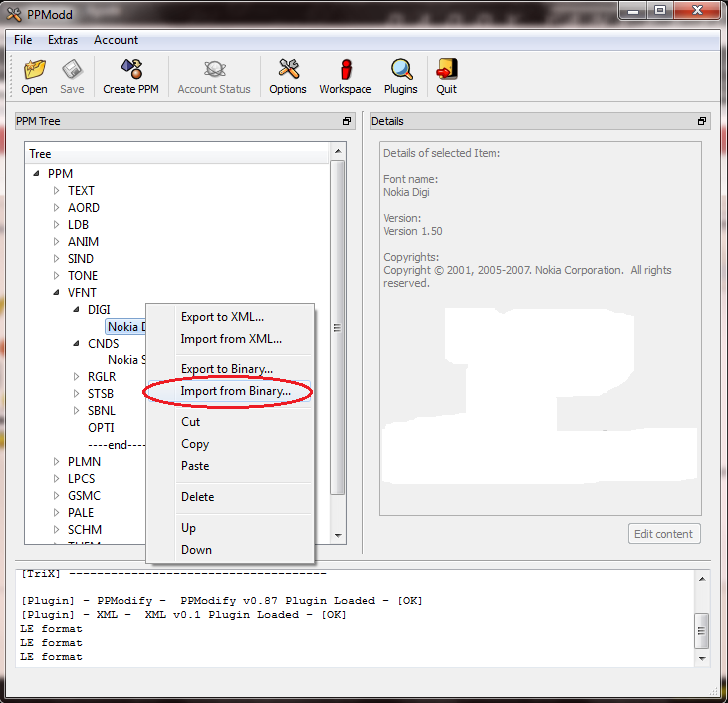Collapse the CNDS node arrow

point(76,344)
